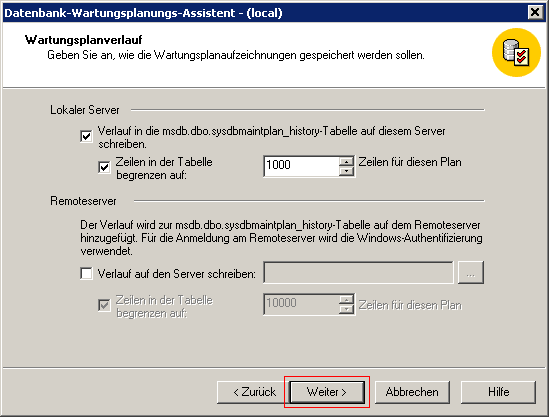Click down arrow of remote row limit spinner
549x417 pixels.
coord(346,309)
